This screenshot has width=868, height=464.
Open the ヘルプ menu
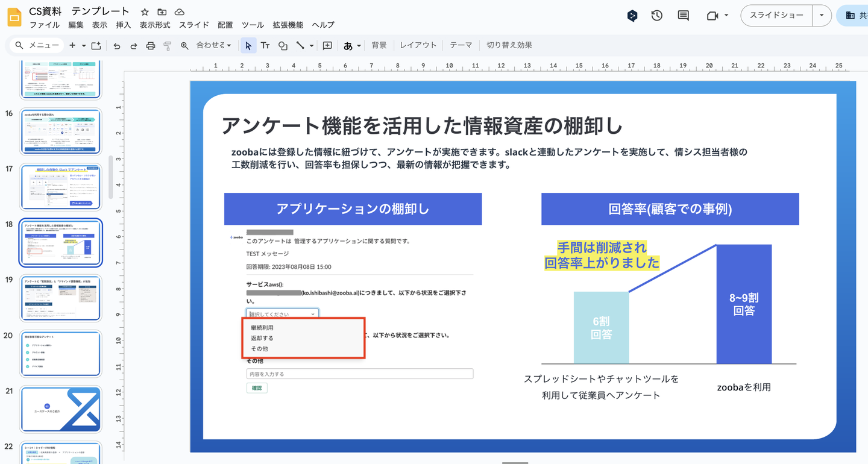pos(323,25)
